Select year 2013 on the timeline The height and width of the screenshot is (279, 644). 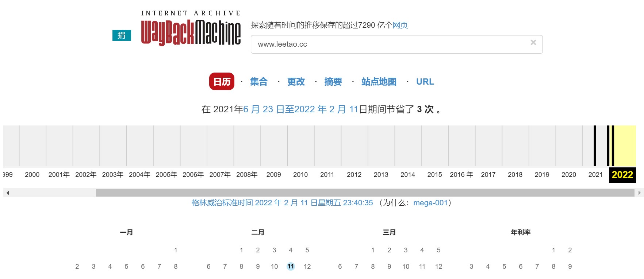point(381,175)
